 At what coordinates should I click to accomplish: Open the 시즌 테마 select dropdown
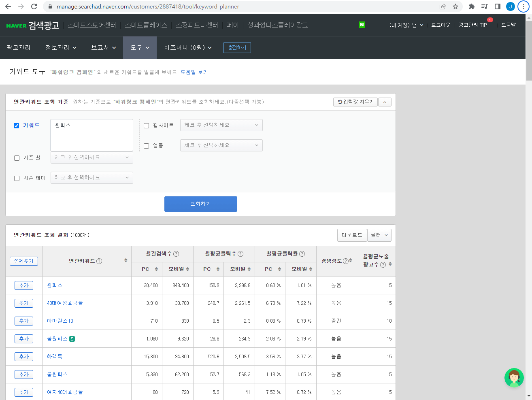(92, 178)
